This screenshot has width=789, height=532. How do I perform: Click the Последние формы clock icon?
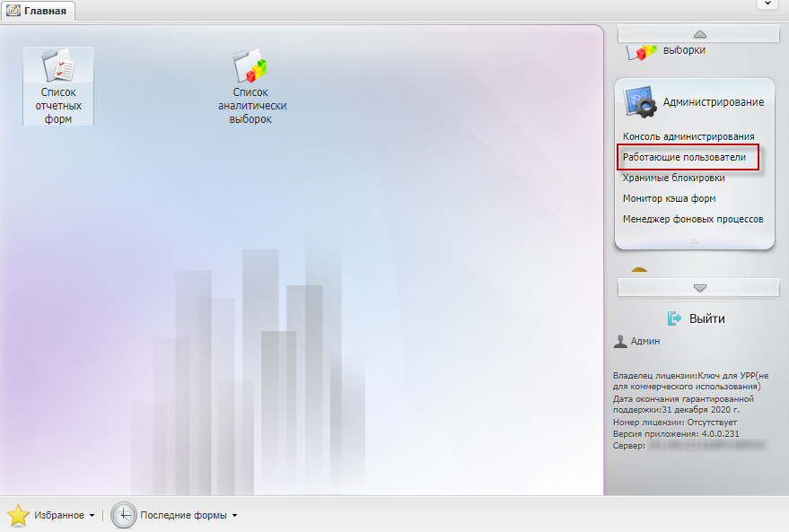pos(124,515)
